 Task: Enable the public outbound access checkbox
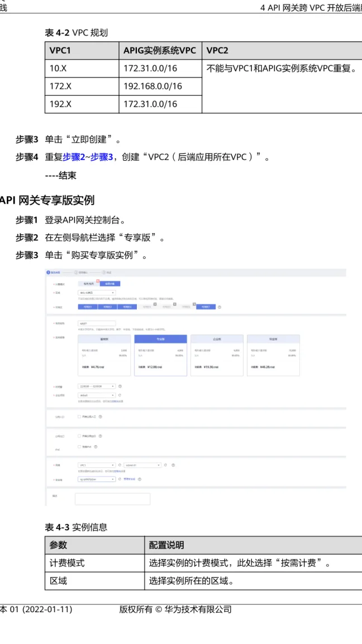[79, 436]
